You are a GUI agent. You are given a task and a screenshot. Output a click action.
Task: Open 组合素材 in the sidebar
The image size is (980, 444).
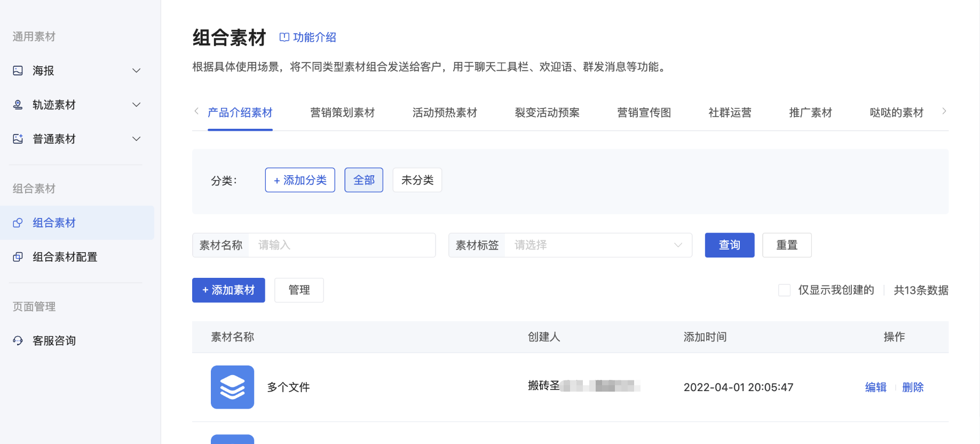[x=77, y=223]
